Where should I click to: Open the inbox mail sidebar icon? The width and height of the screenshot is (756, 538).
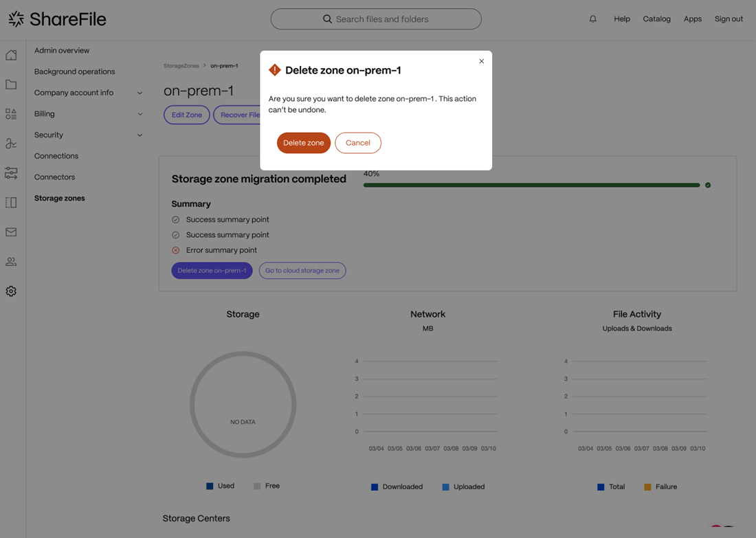[x=11, y=232]
